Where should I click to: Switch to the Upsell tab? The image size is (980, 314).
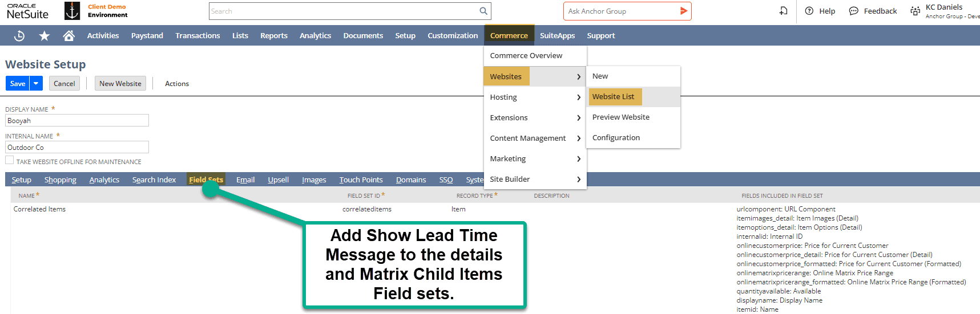(x=278, y=180)
